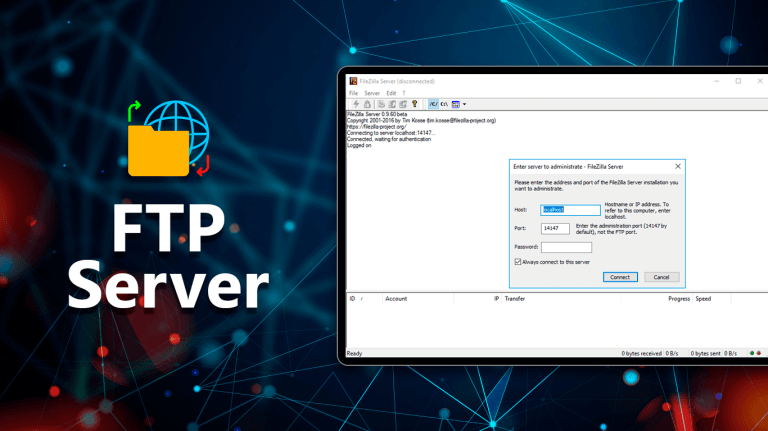Click the green status indicator in status bar
Image resolution: width=768 pixels, height=431 pixels.
click(x=752, y=353)
